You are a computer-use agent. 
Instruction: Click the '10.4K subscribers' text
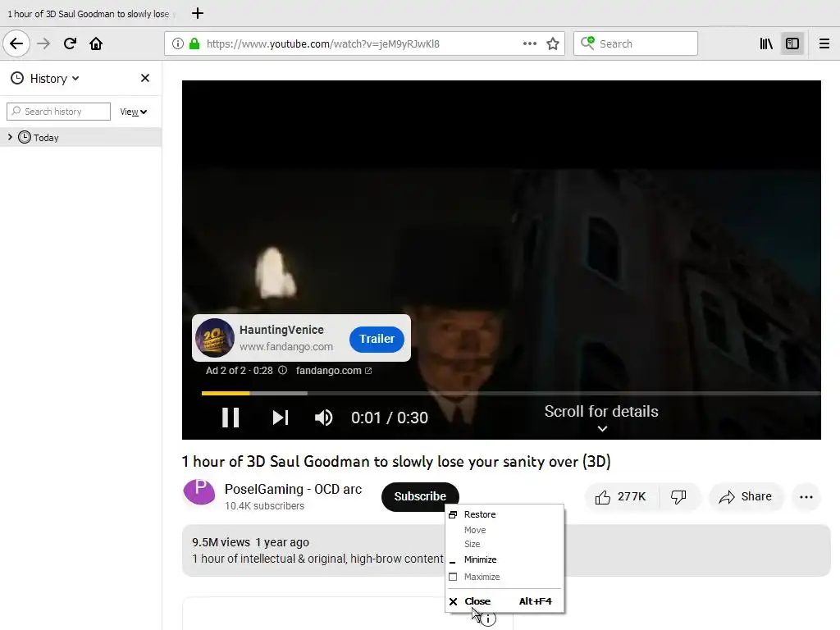[x=265, y=505]
